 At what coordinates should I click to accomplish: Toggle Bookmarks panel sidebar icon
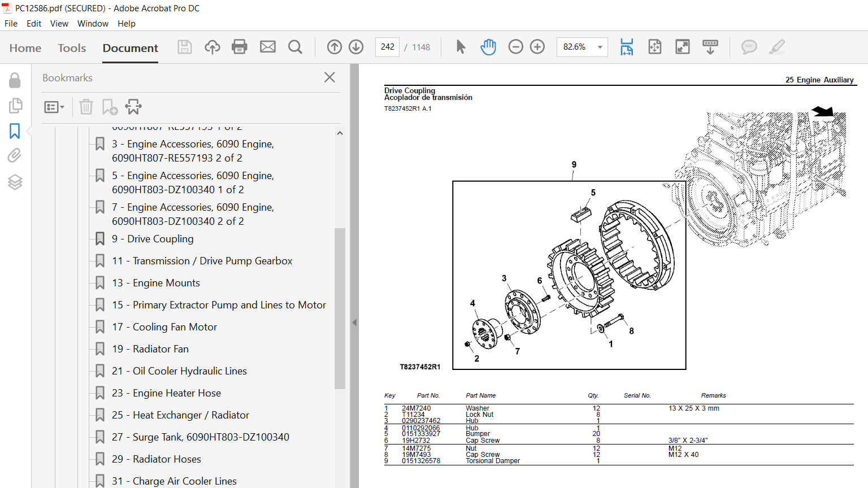coord(15,131)
